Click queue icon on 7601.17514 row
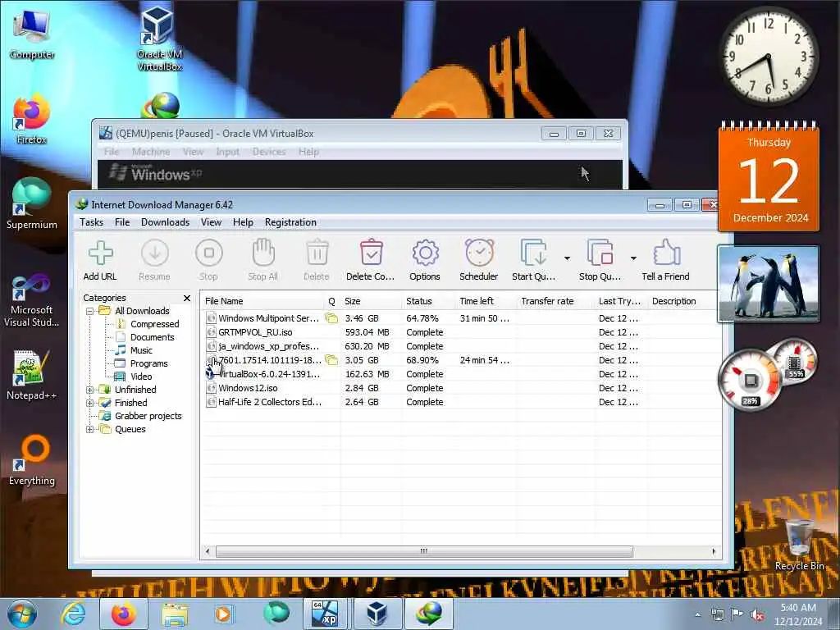This screenshot has width=840, height=630. (x=331, y=360)
